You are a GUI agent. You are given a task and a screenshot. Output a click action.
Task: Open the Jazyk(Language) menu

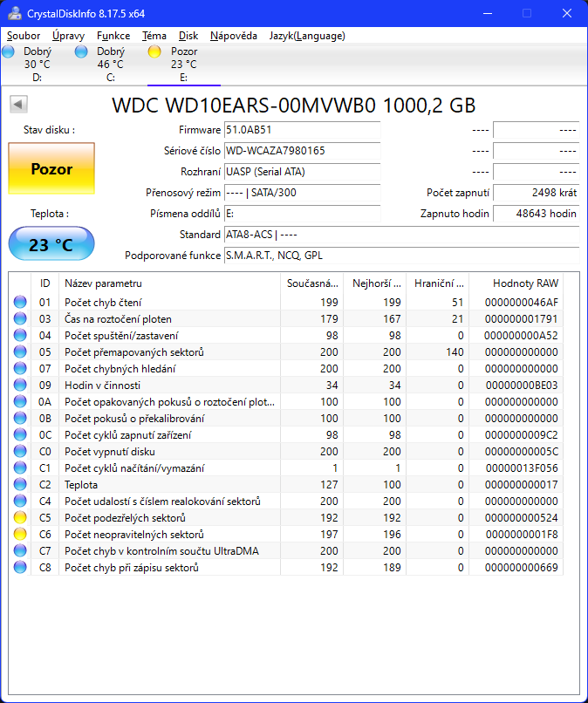307,36
